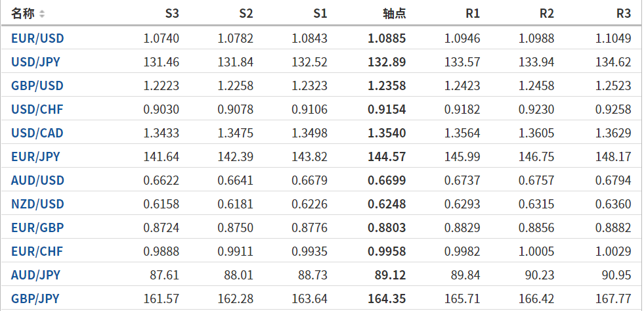Go to the EUR/JPY pair page
644x311 pixels.
pos(35,156)
